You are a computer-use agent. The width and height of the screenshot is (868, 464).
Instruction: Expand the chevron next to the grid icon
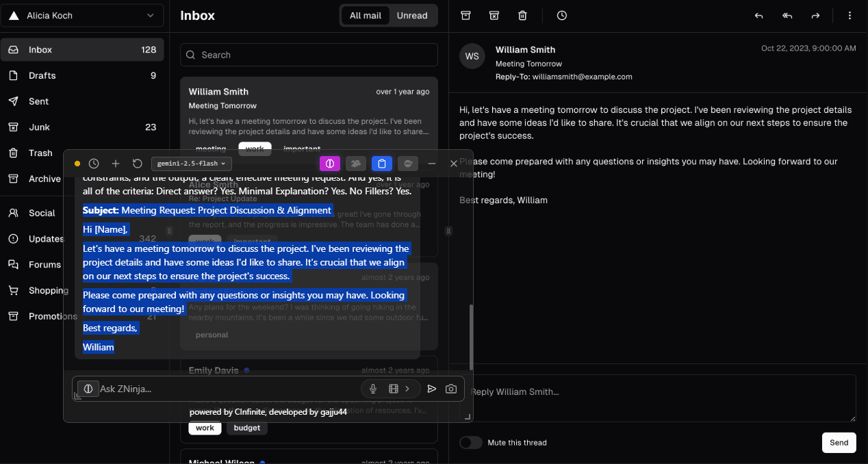tap(407, 388)
